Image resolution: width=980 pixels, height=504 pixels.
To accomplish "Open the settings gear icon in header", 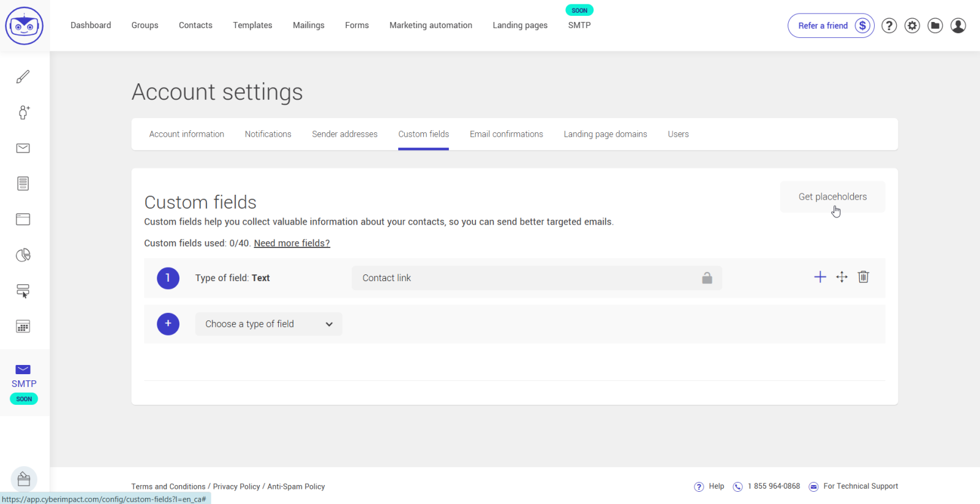I will [x=912, y=26].
